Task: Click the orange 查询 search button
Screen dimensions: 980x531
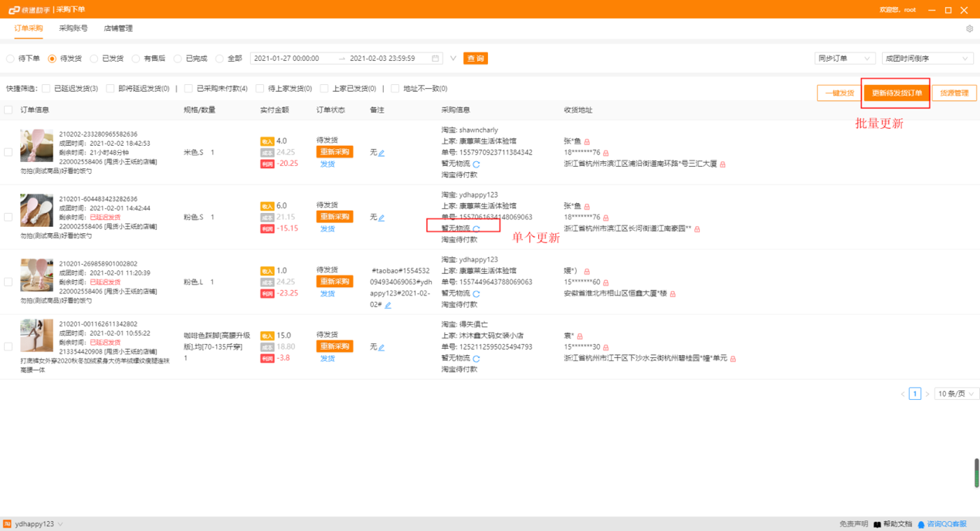Action: (x=475, y=58)
